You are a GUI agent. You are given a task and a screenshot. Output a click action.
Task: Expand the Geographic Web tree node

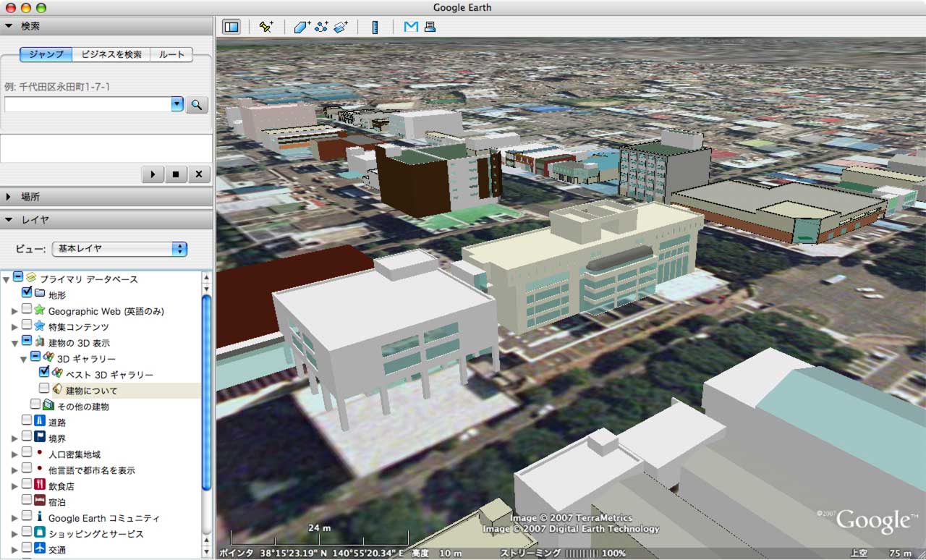[x=14, y=311]
